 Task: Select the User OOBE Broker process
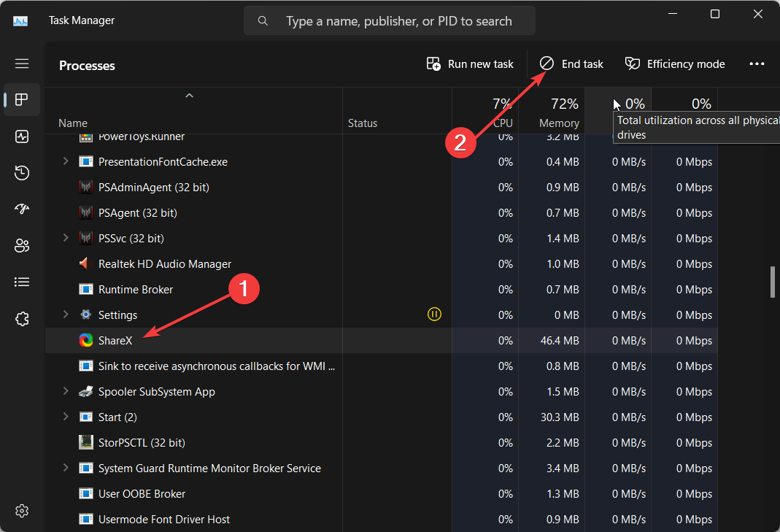click(381, 493)
